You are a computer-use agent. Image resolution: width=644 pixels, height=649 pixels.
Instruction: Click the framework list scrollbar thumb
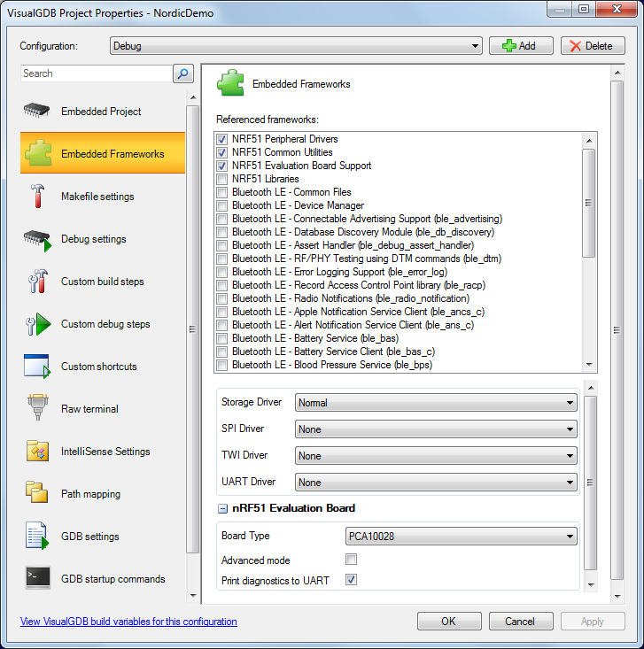pos(588,203)
